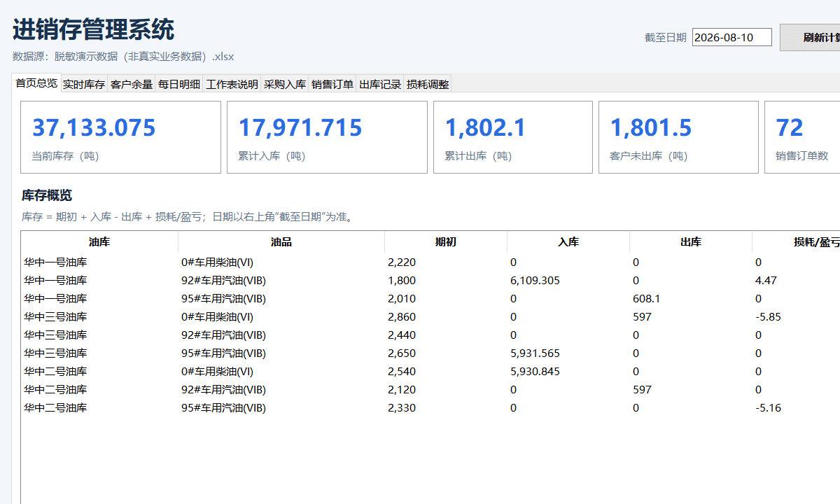Select the row with 入库 6,109.305
Screen dimensions: 840x504
tap(430, 281)
